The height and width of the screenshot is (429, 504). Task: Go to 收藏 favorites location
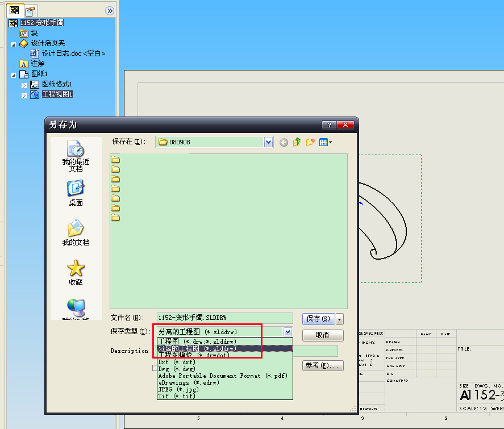pyautogui.click(x=76, y=273)
